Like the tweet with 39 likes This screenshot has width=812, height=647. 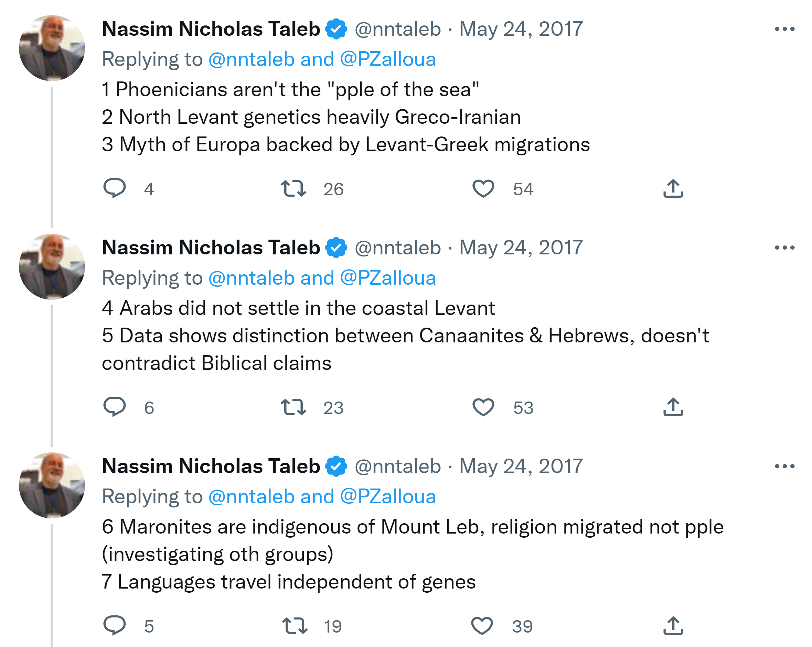482,626
